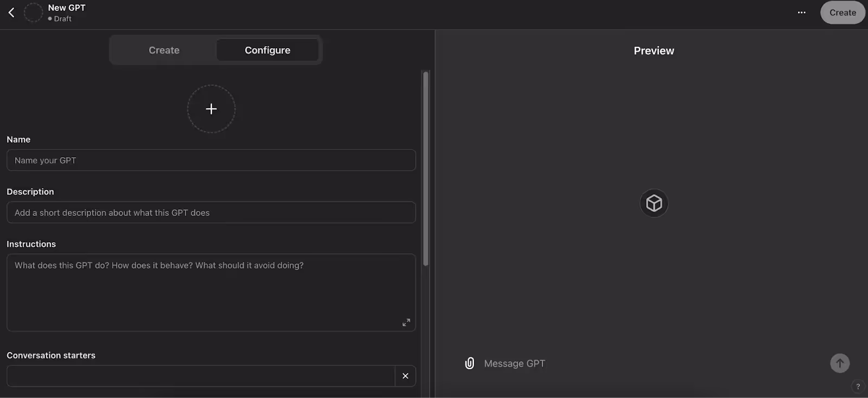Send message with the up-arrow button
The width and height of the screenshot is (868, 398).
pyautogui.click(x=840, y=363)
